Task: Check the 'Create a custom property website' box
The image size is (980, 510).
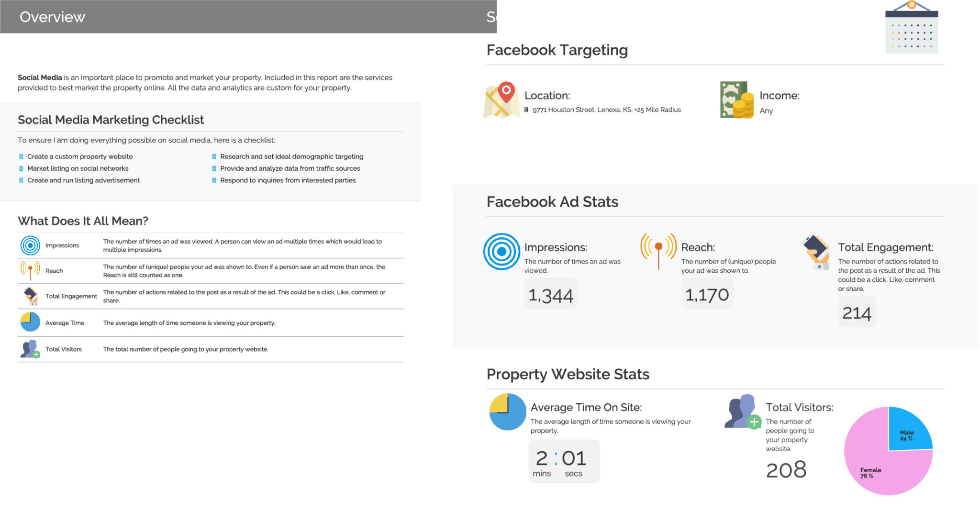Action: pyautogui.click(x=21, y=156)
